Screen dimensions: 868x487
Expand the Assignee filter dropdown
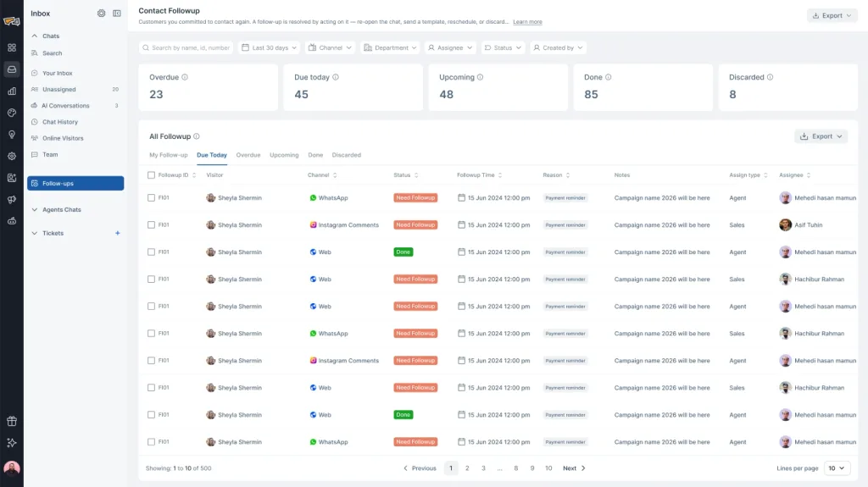451,47
